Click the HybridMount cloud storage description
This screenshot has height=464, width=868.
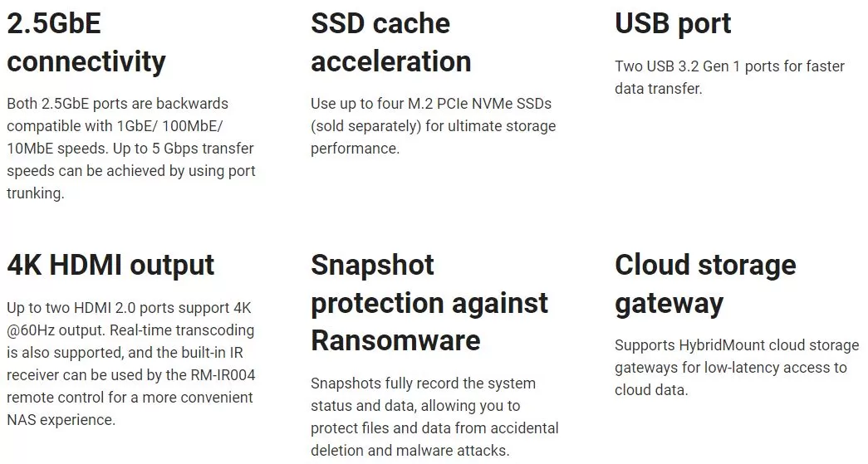click(x=737, y=367)
